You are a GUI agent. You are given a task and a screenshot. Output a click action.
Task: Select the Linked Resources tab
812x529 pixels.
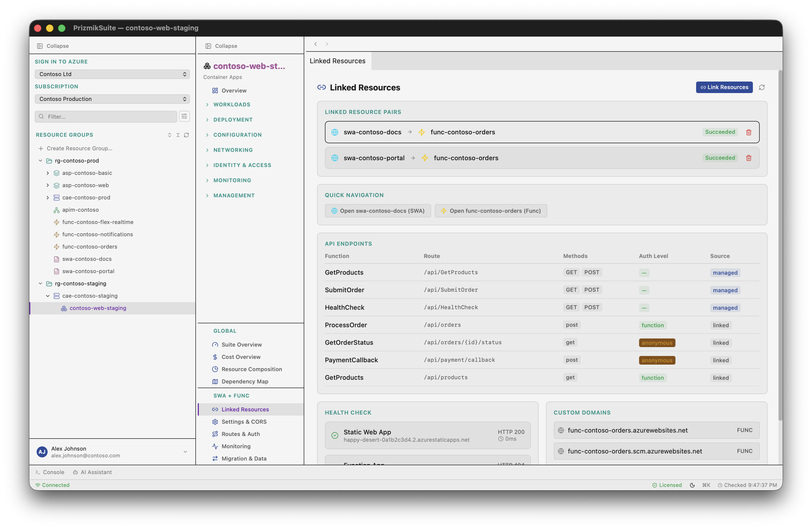coord(337,61)
